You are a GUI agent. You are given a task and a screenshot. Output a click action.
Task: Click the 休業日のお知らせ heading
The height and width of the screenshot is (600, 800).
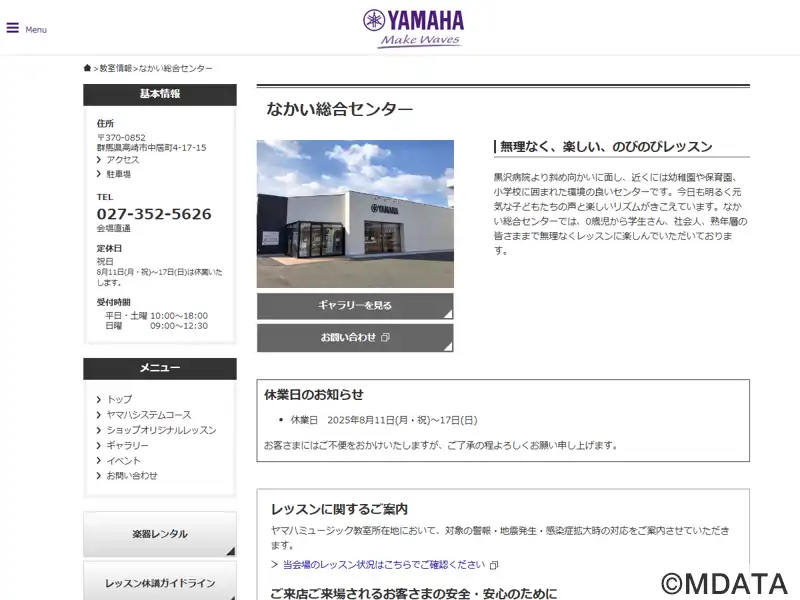coord(314,394)
